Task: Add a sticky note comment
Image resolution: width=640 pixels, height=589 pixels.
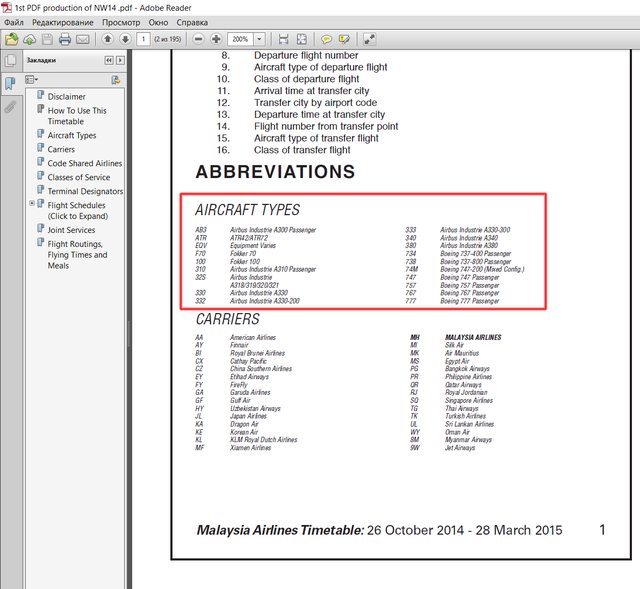Action: click(x=326, y=39)
